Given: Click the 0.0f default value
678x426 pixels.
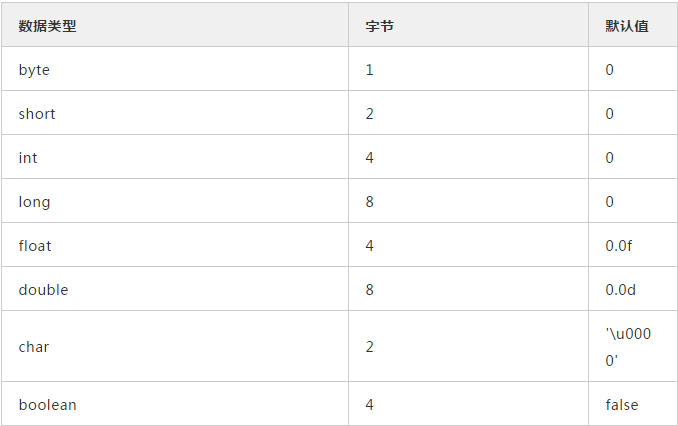Looking at the screenshot, I should (x=619, y=246).
